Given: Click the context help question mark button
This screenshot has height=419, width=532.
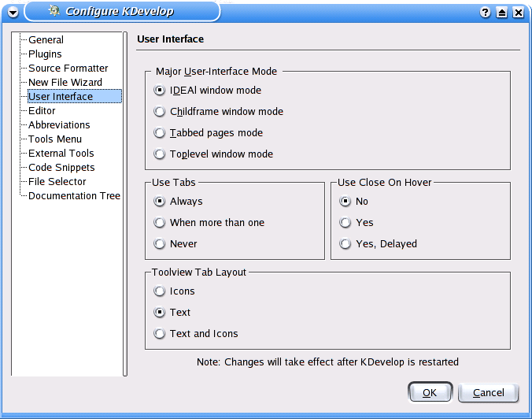Looking at the screenshot, I should pos(486,13).
